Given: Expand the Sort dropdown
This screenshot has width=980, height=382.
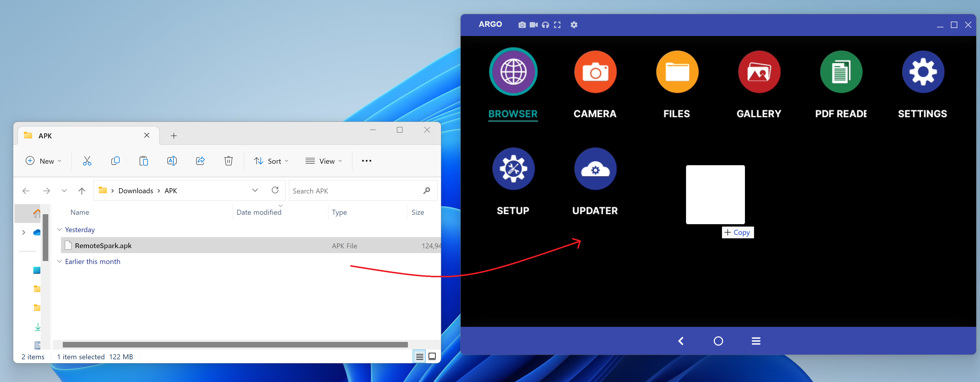Looking at the screenshot, I should click(x=271, y=161).
